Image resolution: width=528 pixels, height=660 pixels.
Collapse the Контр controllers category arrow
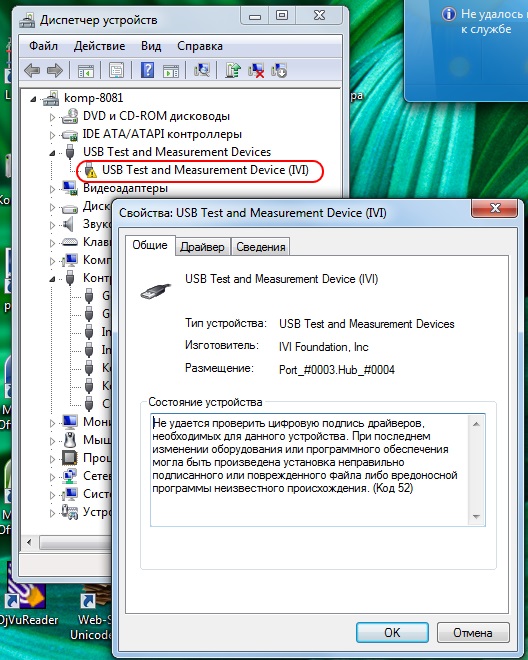(x=52, y=279)
